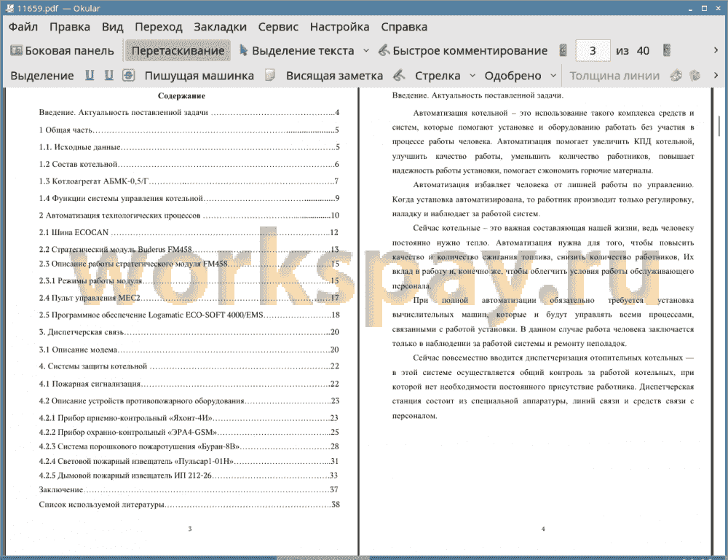
Task: Open the Правка menu
Action: pyautogui.click(x=70, y=27)
